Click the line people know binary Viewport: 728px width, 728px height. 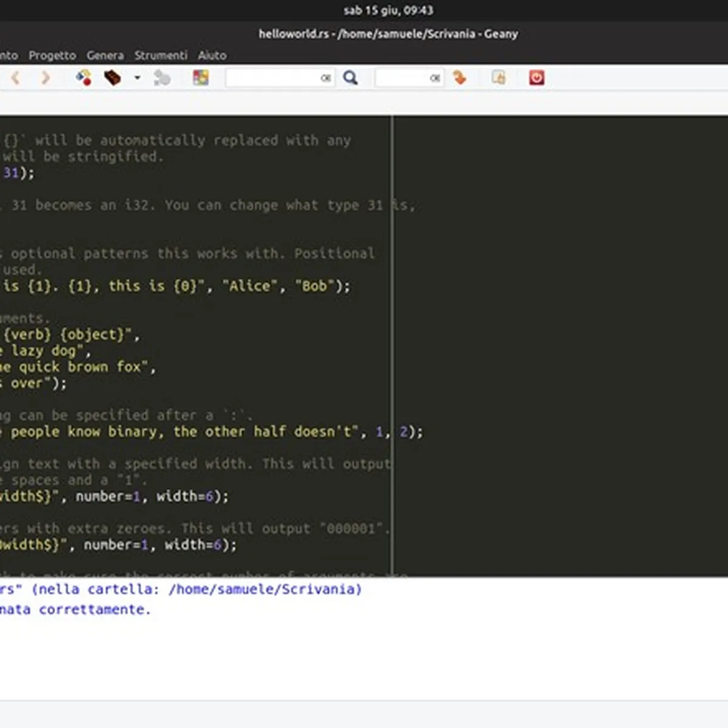pyautogui.click(x=212, y=431)
